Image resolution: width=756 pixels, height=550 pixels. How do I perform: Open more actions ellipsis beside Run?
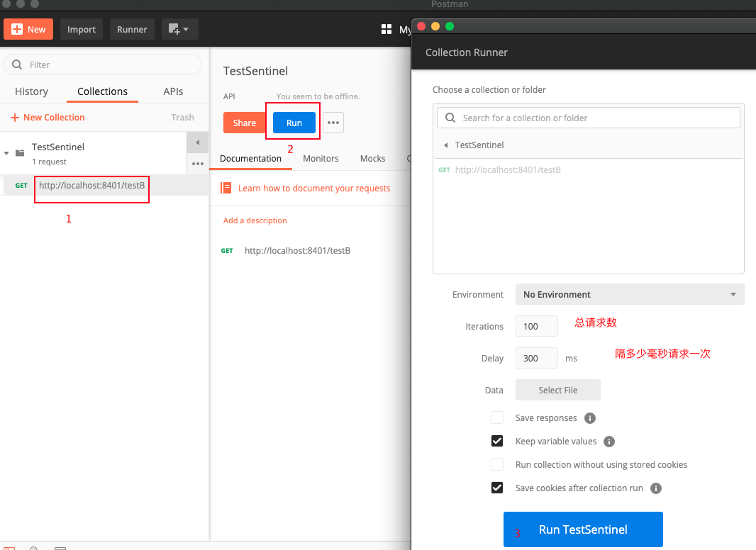coord(333,123)
